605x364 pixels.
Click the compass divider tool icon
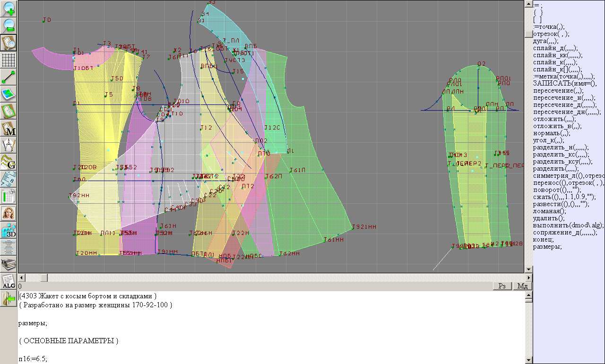coord(9,145)
